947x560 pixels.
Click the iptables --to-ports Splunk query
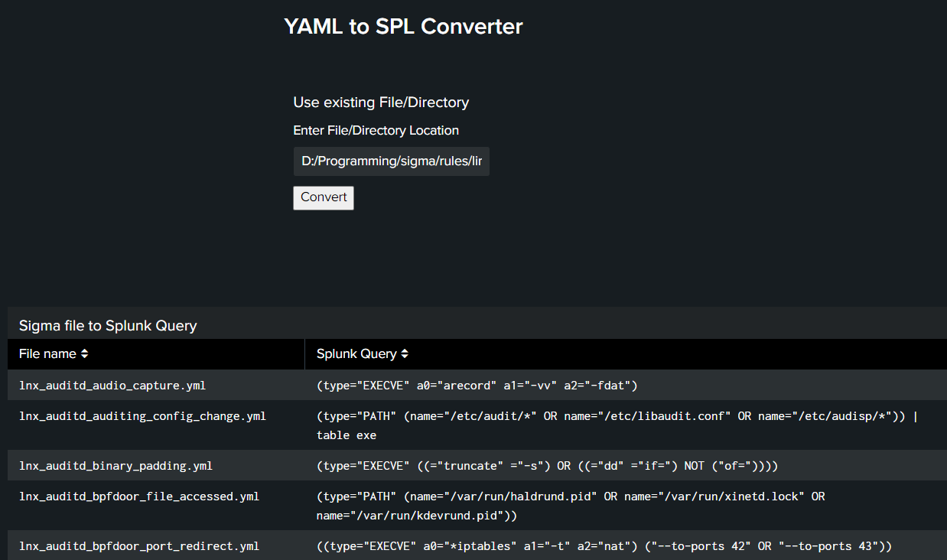[x=604, y=546]
